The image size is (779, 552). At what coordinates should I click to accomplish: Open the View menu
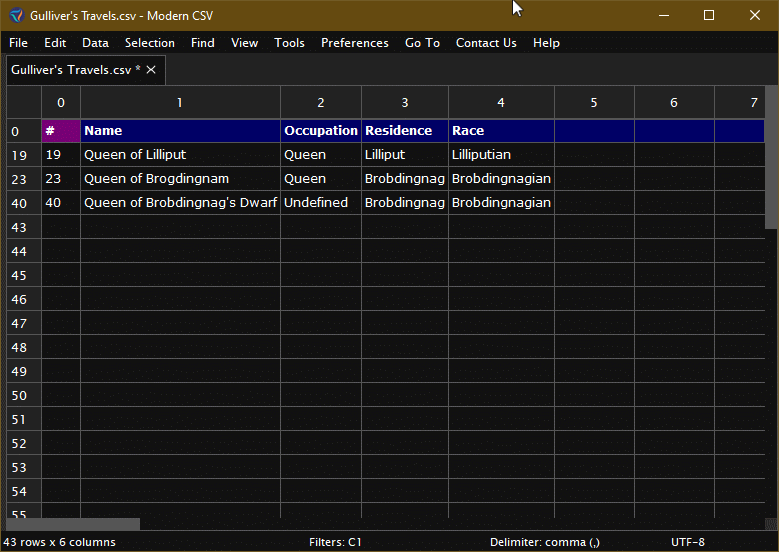point(244,43)
